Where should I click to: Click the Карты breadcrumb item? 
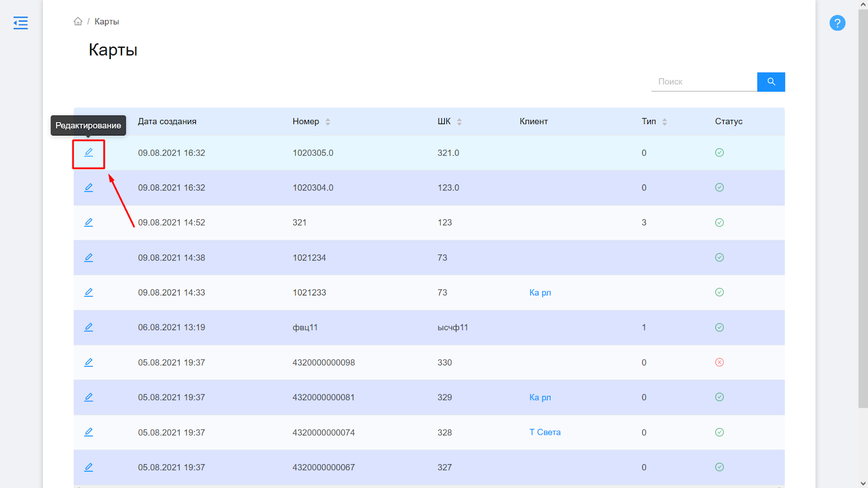[107, 22]
